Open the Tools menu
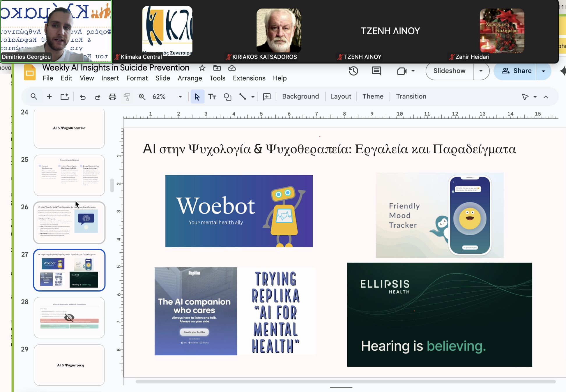 tap(217, 78)
